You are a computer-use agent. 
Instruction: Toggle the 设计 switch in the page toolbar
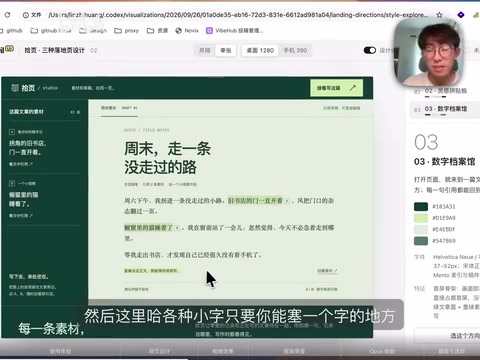(370, 50)
